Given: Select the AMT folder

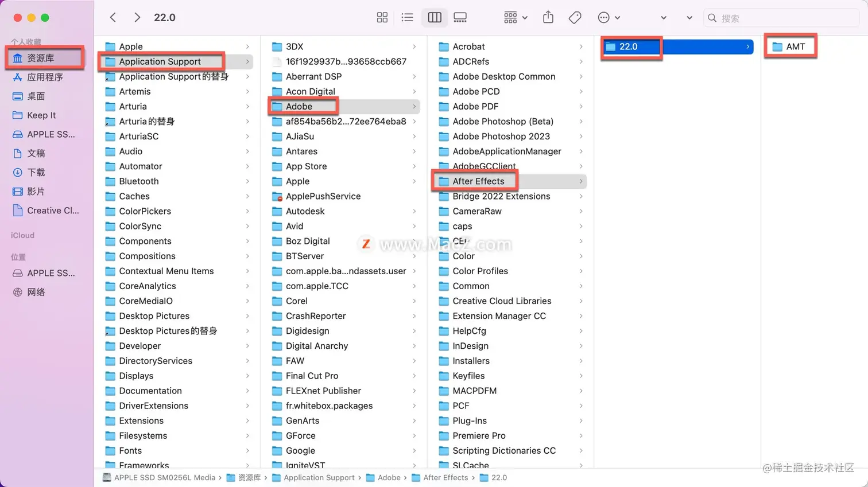Looking at the screenshot, I should pos(795,46).
